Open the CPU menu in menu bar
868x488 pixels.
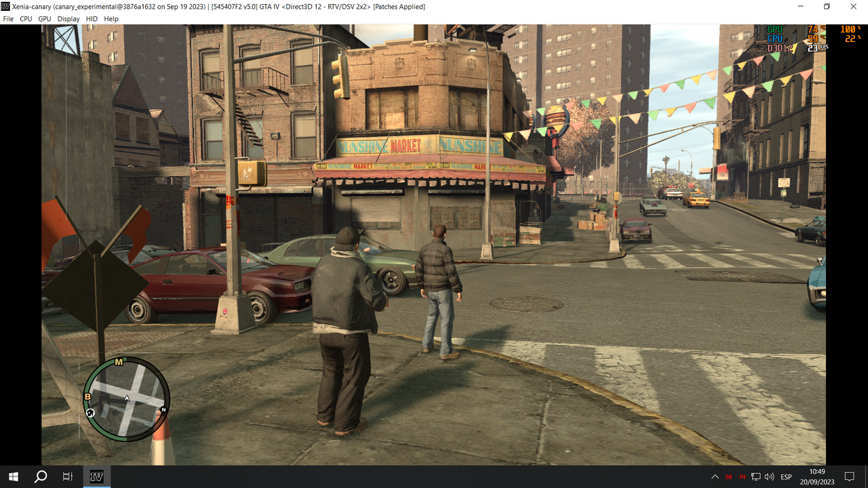(x=26, y=19)
